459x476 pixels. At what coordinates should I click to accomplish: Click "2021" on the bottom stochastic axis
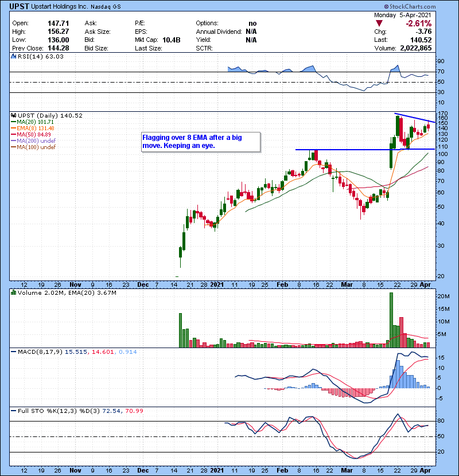pos(217,470)
